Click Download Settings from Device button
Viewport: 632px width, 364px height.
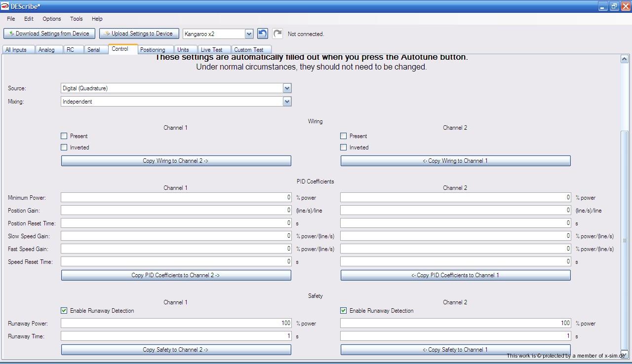click(48, 34)
